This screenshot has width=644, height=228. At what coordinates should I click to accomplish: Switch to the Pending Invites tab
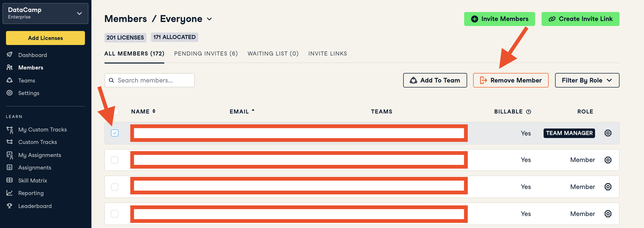click(x=206, y=53)
